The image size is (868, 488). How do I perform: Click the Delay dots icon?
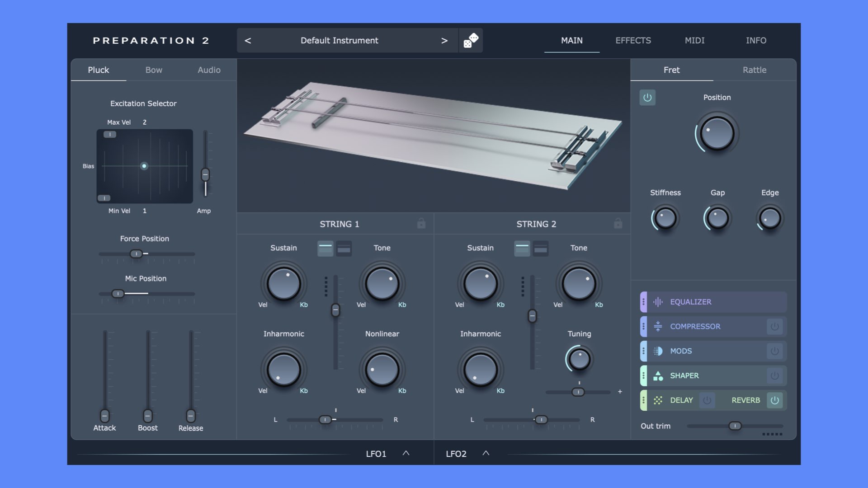pyautogui.click(x=658, y=400)
